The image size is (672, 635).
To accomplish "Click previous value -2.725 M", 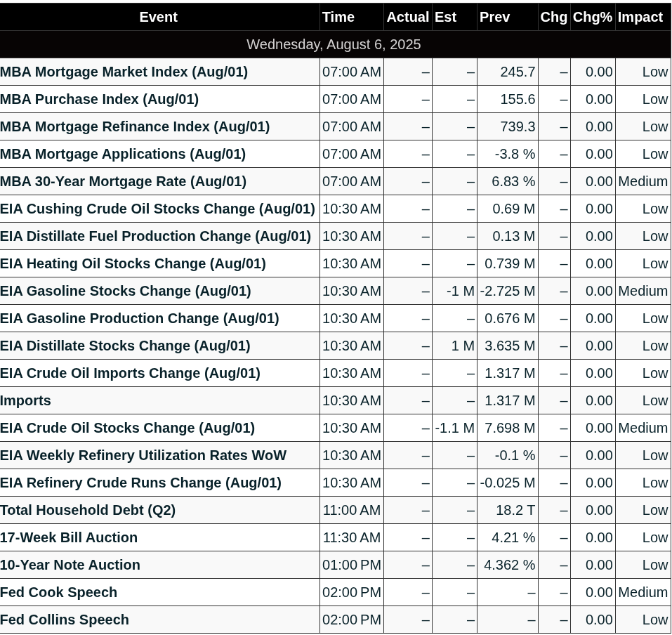I will click(x=508, y=292).
